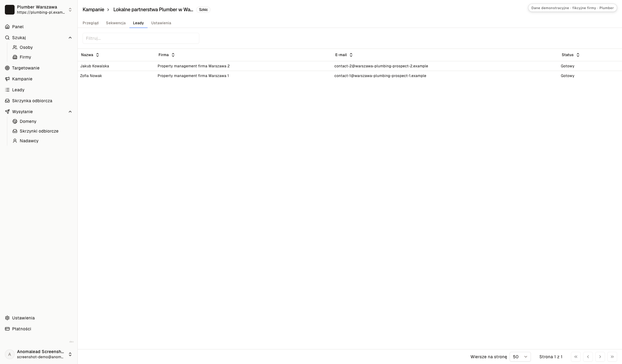The height and width of the screenshot is (364, 622).
Task: Open the Anomalead account menu chevron
Action: (70, 354)
